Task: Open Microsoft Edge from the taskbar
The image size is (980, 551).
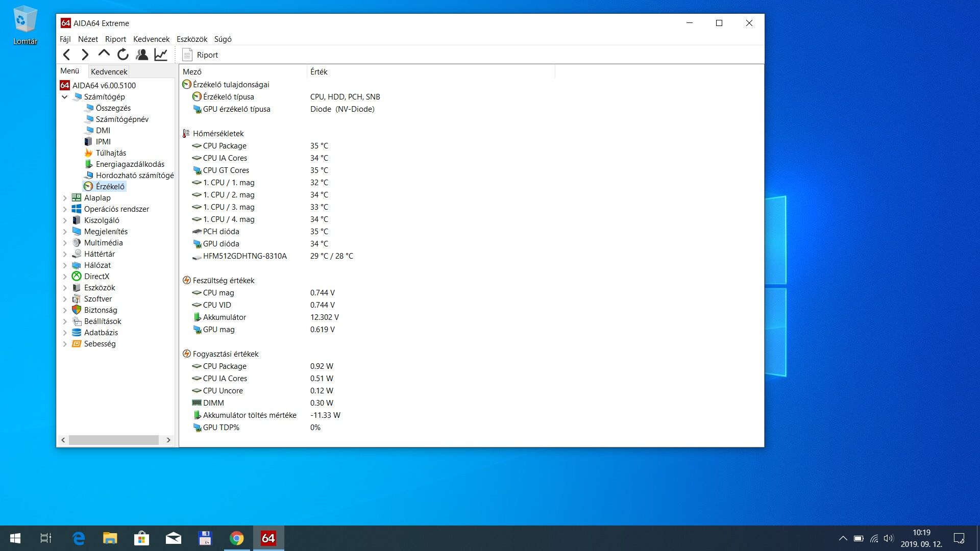Action: [79, 538]
